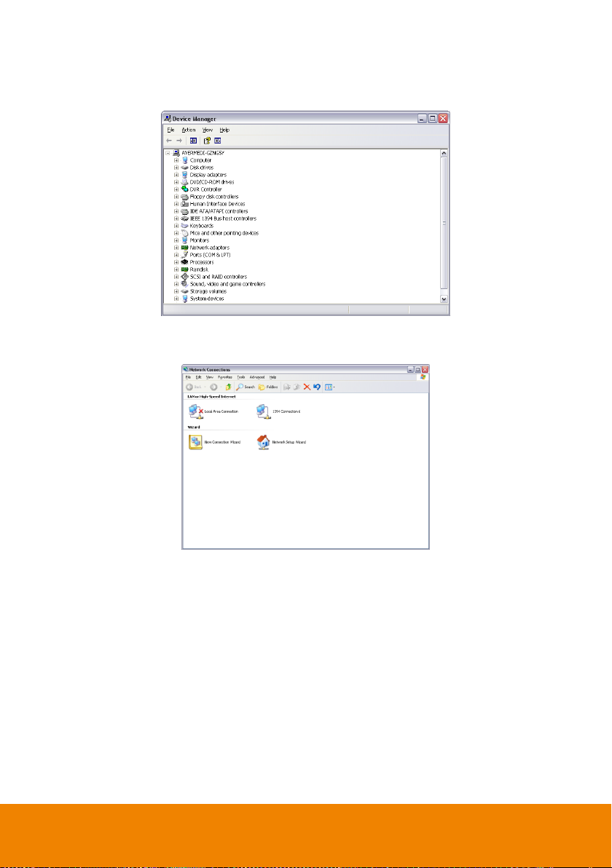The image size is (612, 868).
Task: Click the Back button in Network Connections
Action: click(194, 387)
